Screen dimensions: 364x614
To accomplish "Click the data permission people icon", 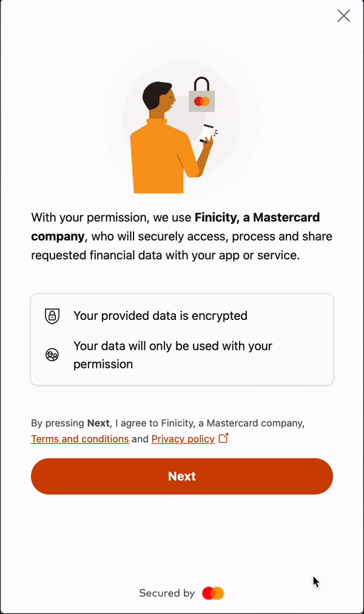I will click(x=52, y=355).
